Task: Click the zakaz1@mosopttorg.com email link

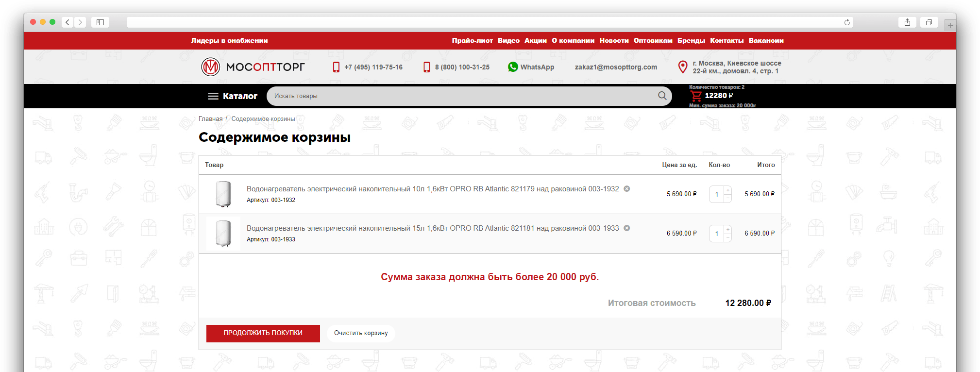Action: 616,67
